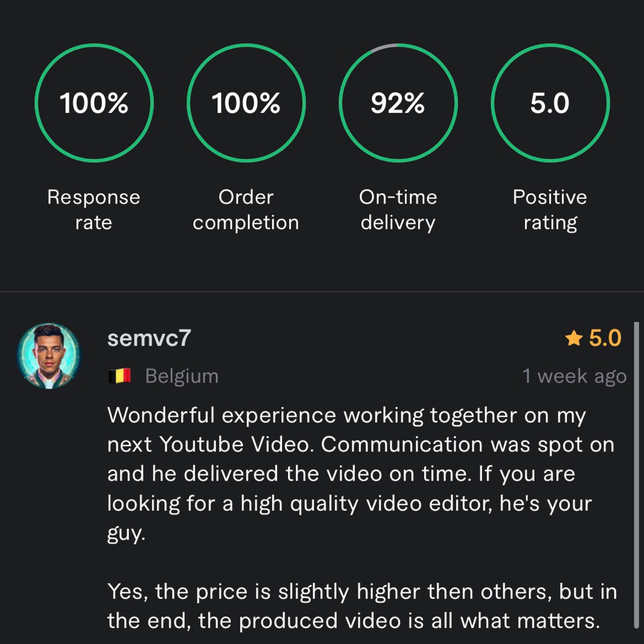Click the review paragraph starting "Wonderful experience"
644x644 pixels.
click(360, 473)
